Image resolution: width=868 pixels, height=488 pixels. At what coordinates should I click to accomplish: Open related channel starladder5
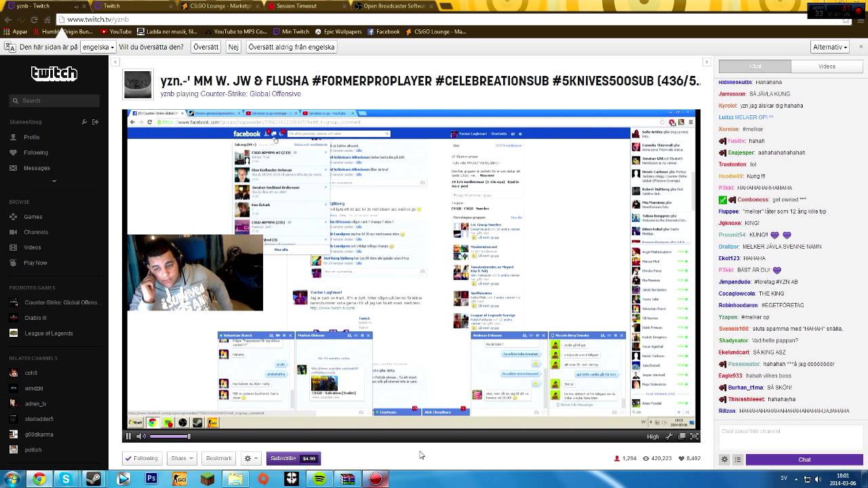tap(39, 419)
